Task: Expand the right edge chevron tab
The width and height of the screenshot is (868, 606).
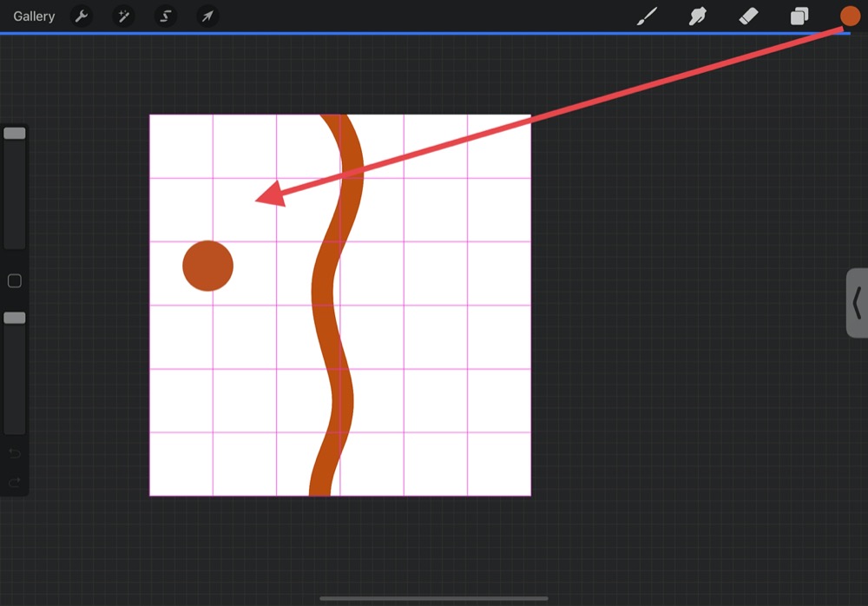Action: tap(857, 303)
